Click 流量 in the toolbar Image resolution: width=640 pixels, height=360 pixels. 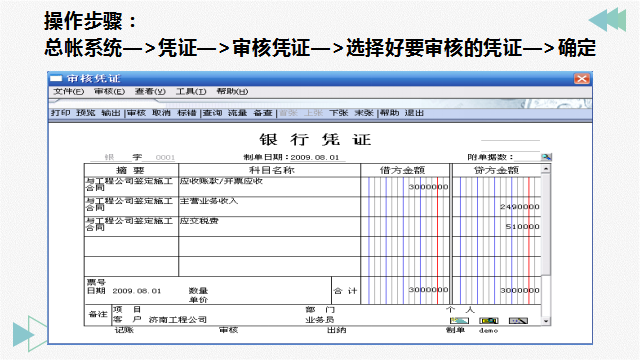[x=238, y=113]
